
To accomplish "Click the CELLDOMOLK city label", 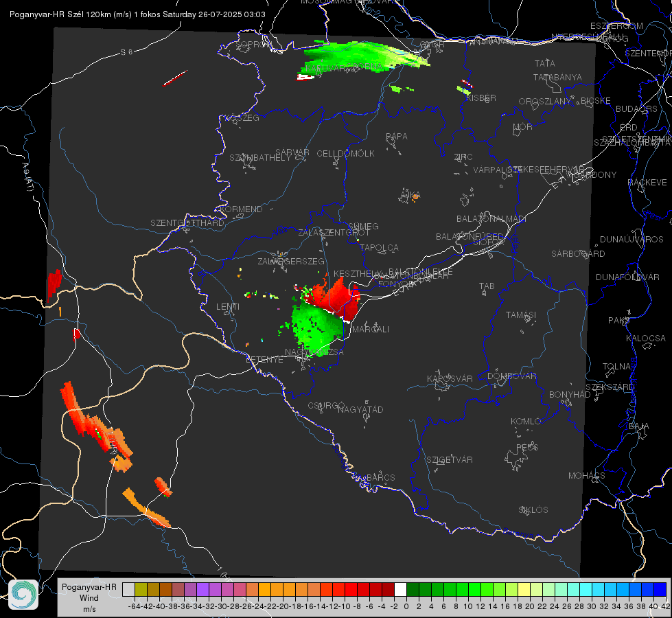I will tap(345, 154).
